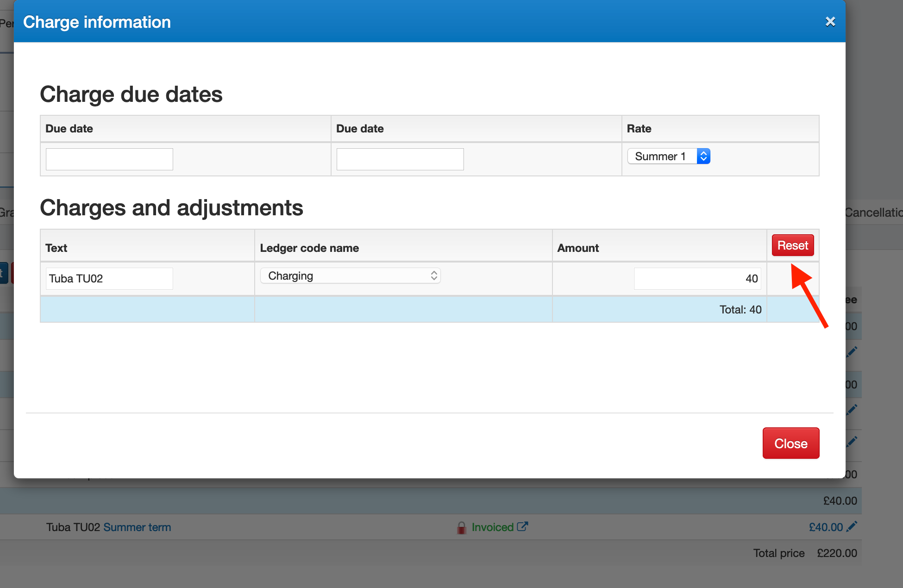This screenshot has height=588, width=903.
Task: Close the Charge information dialog with X
Action: click(830, 22)
